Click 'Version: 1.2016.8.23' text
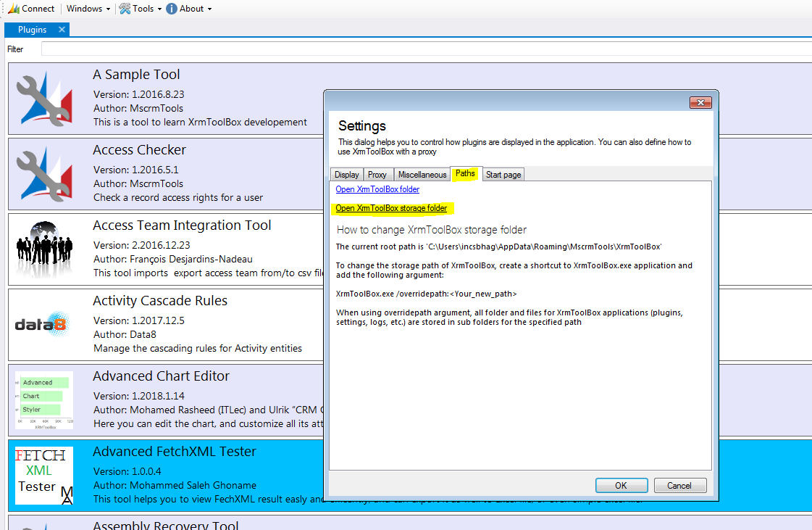812x530 pixels. tap(139, 94)
